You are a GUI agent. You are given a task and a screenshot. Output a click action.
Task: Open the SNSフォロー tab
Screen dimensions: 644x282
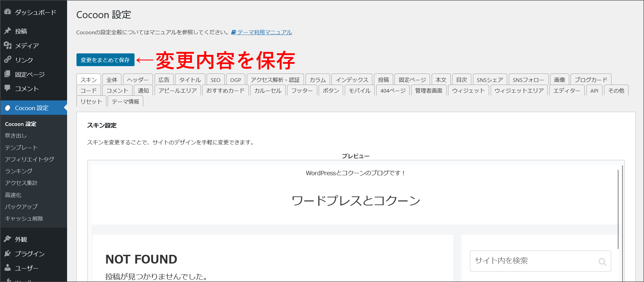coord(529,80)
